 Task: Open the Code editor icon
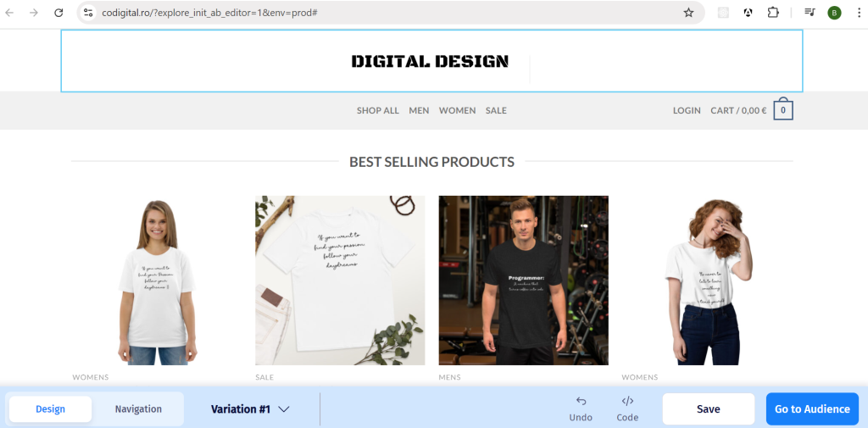(x=627, y=402)
